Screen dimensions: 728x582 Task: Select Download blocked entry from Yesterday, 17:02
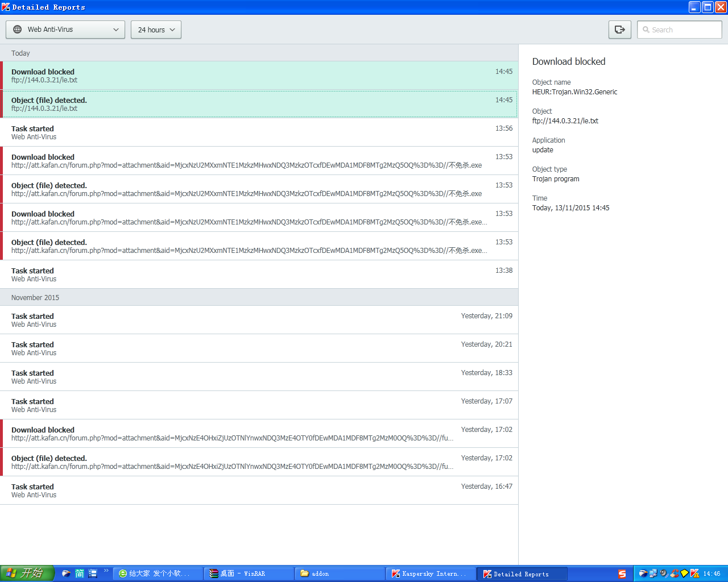point(259,434)
